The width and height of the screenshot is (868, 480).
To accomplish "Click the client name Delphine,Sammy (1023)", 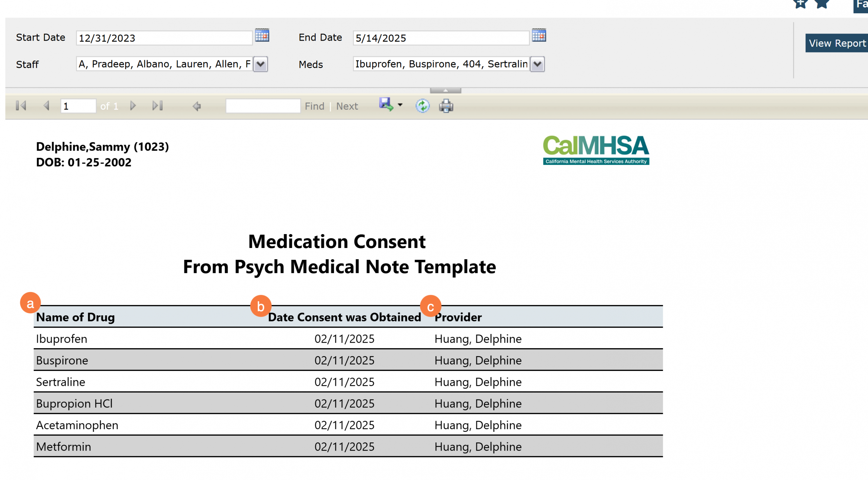I will click(102, 147).
